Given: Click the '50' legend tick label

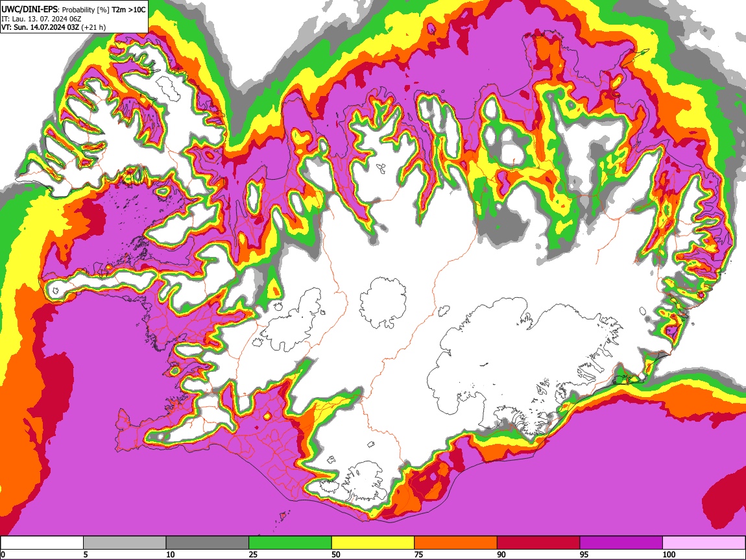Looking at the screenshot, I should click(336, 554).
